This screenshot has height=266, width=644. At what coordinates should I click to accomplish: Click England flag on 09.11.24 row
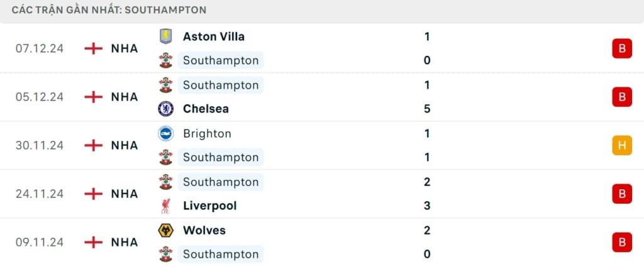click(x=93, y=242)
